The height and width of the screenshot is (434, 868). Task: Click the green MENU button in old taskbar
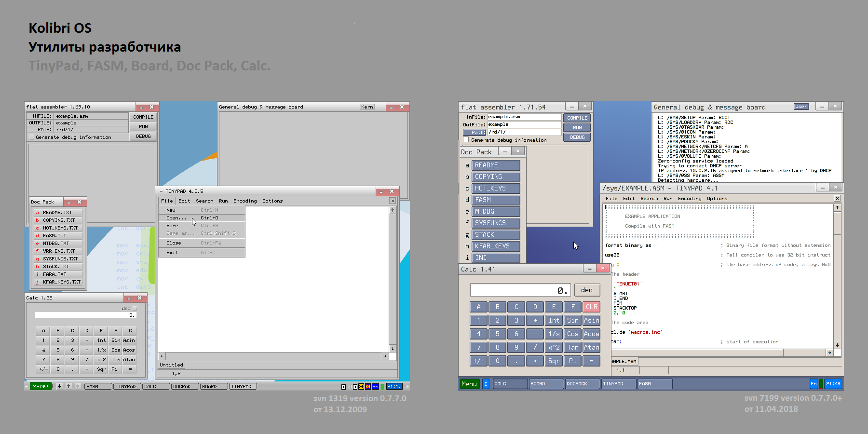(40, 386)
